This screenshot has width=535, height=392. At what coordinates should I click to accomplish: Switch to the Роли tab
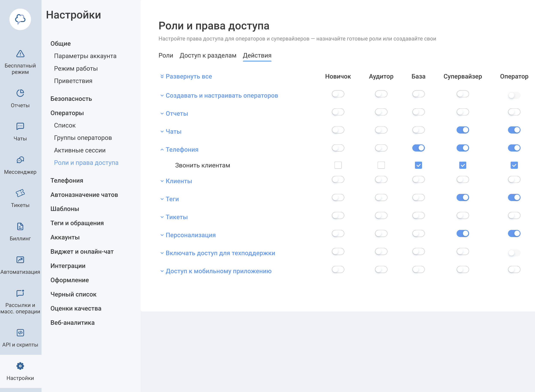166,56
